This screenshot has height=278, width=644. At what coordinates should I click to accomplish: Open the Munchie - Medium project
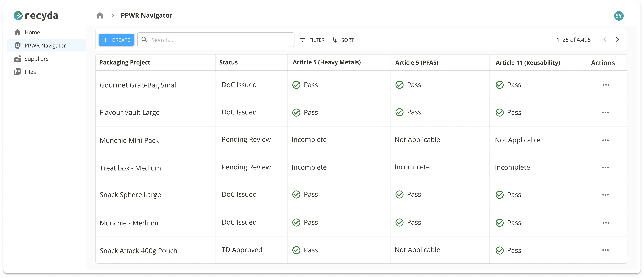(x=129, y=223)
